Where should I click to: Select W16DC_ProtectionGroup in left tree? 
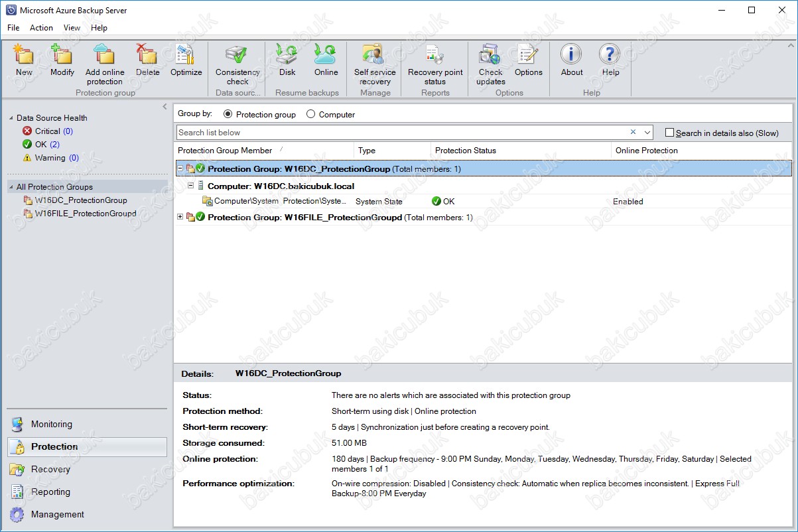click(x=81, y=200)
